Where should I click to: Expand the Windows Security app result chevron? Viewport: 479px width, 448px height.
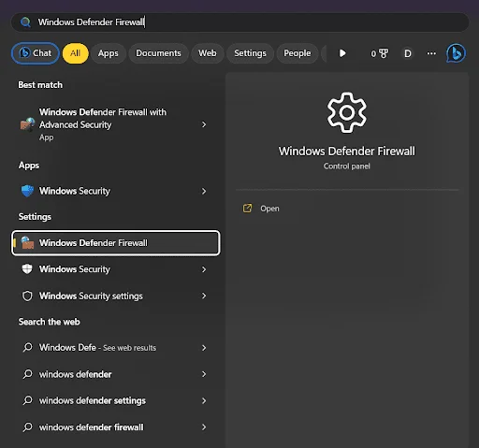tap(204, 191)
